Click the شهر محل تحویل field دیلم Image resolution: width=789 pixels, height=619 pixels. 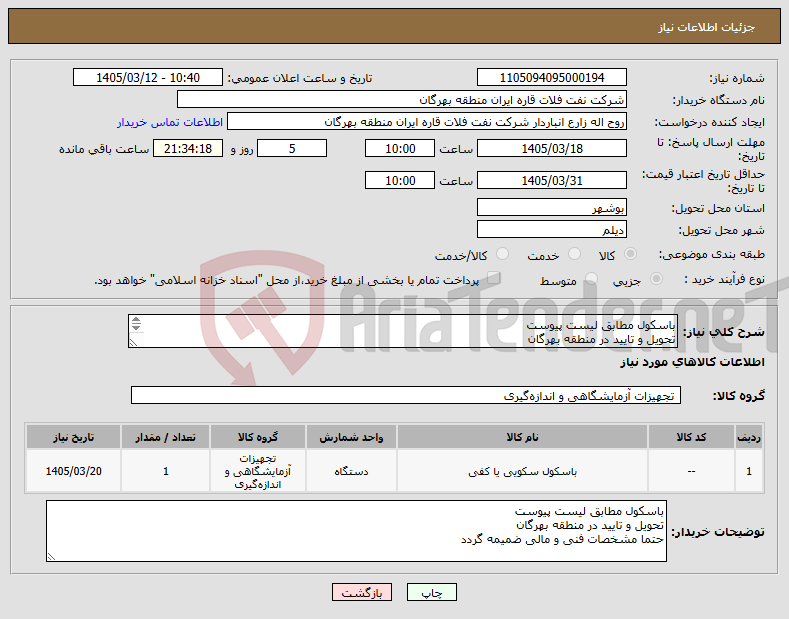pos(551,229)
